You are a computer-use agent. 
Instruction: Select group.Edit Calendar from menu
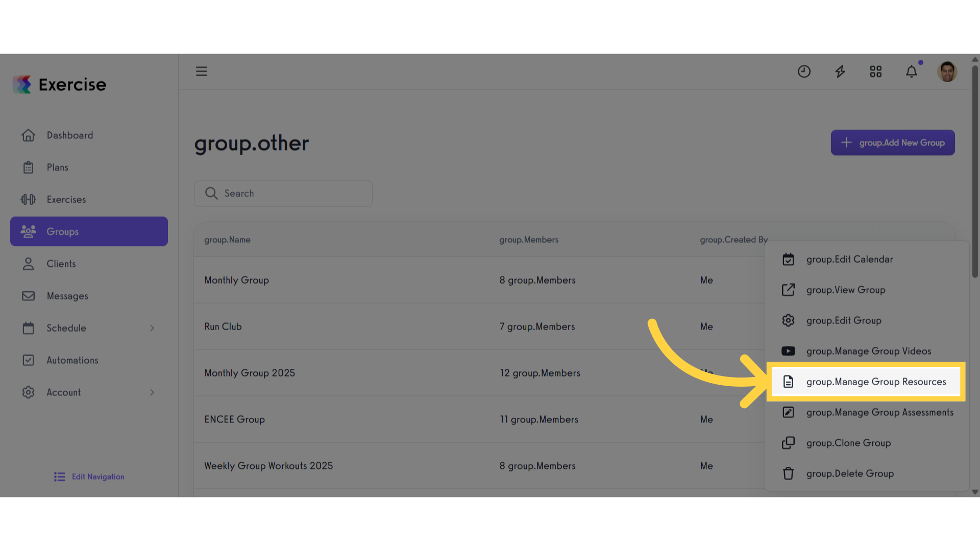(849, 259)
